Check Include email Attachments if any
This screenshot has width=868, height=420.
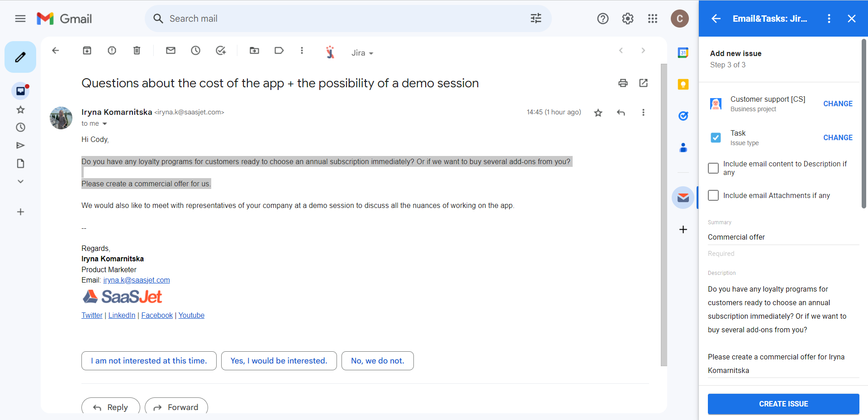(x=713, y=195)
